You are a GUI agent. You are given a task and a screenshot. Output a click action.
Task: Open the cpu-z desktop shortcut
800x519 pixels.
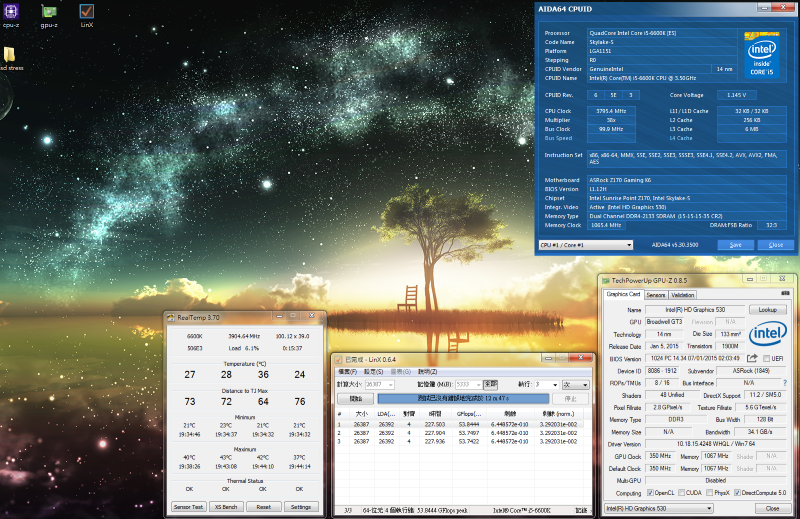click(x=11, y=12)
